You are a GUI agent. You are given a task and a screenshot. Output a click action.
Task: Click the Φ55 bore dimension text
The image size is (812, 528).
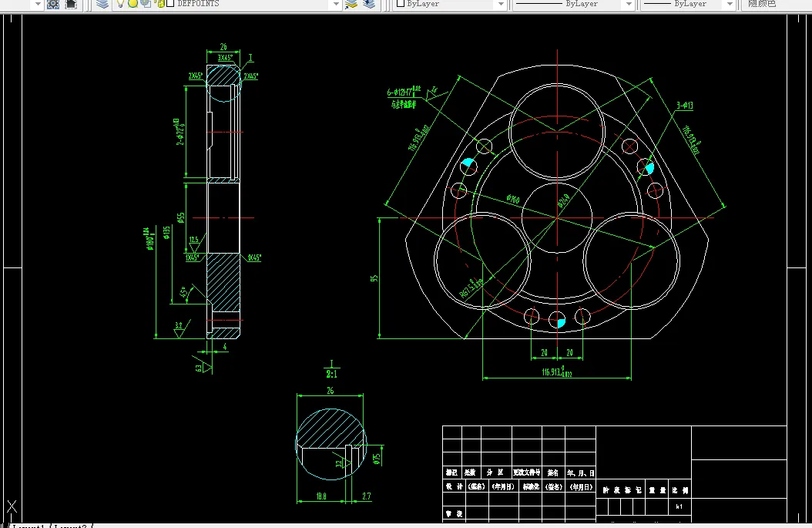(x=181, y=217)
